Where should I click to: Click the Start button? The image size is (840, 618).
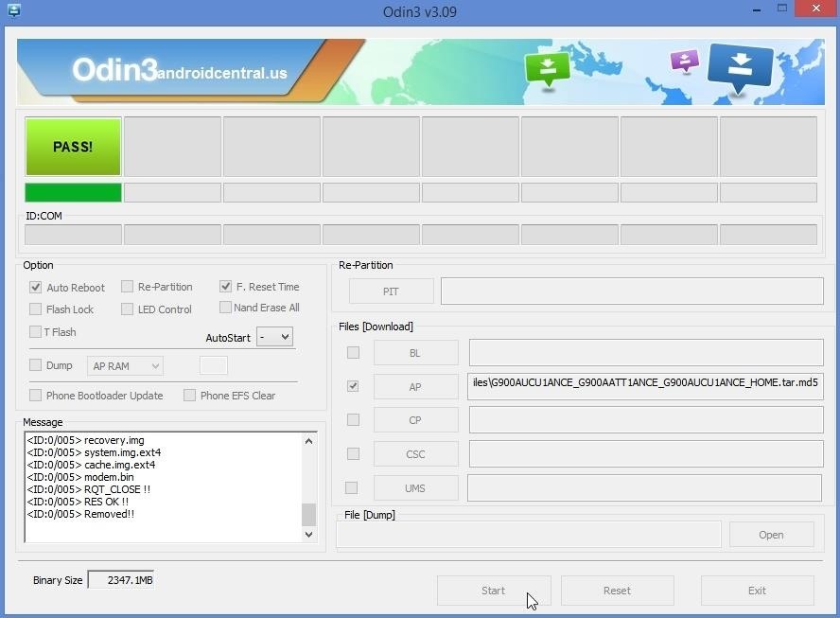[494, 591]
